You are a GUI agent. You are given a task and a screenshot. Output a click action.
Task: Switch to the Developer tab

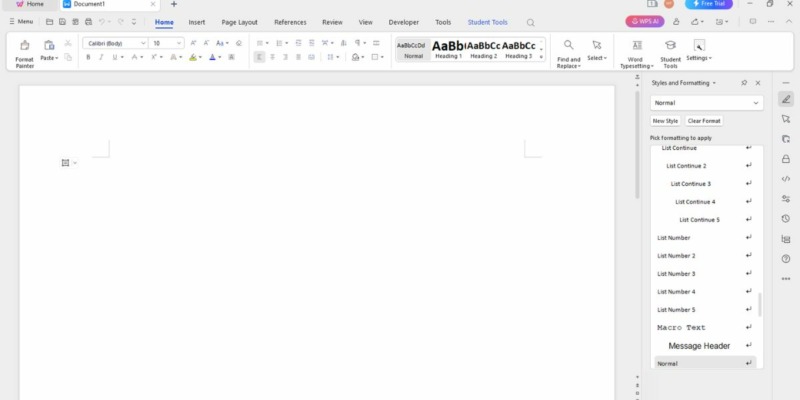(404, 22)
